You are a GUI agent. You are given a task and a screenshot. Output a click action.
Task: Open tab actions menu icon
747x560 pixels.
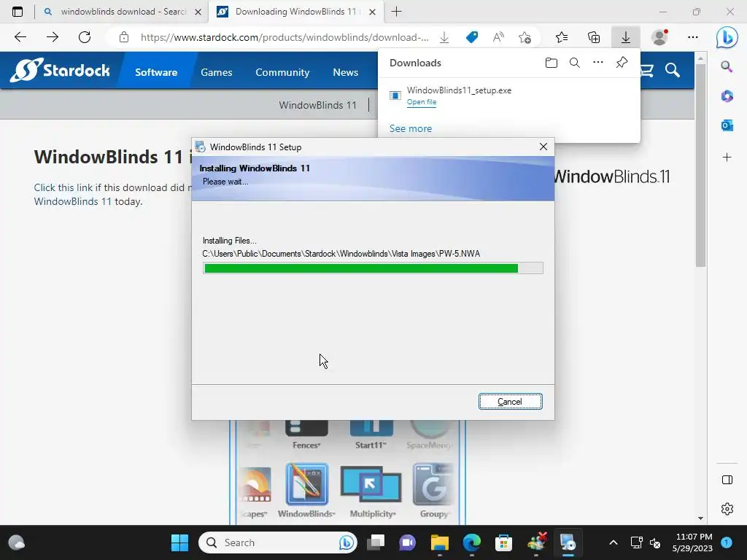point(18,12)
